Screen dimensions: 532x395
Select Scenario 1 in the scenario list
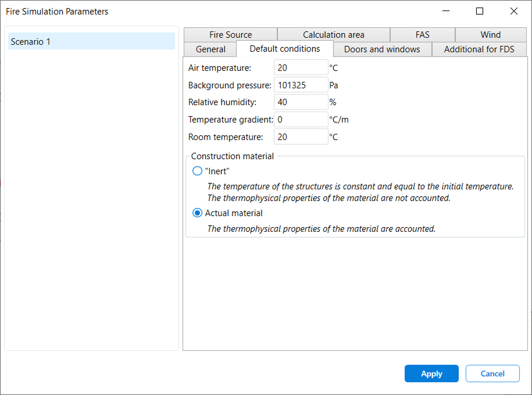click(91, 41)
